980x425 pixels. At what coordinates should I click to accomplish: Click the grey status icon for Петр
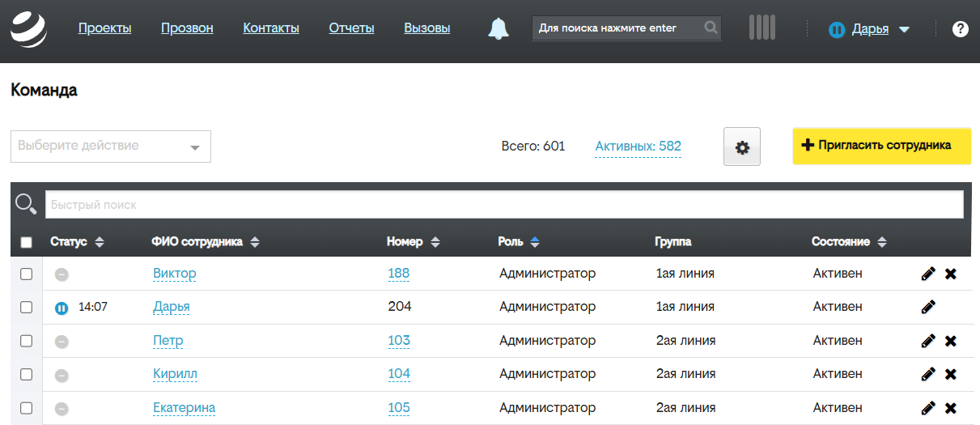point(62,342)
